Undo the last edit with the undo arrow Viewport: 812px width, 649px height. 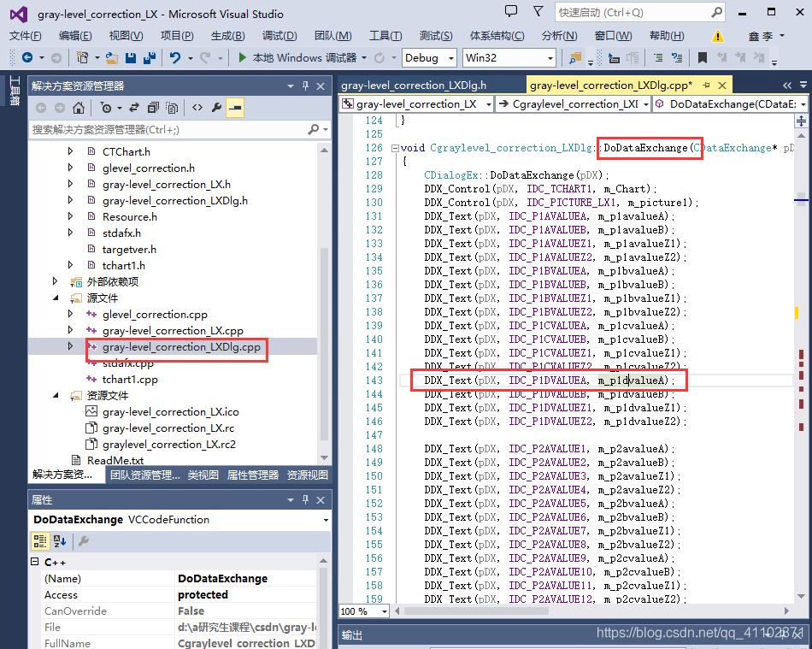175,58
